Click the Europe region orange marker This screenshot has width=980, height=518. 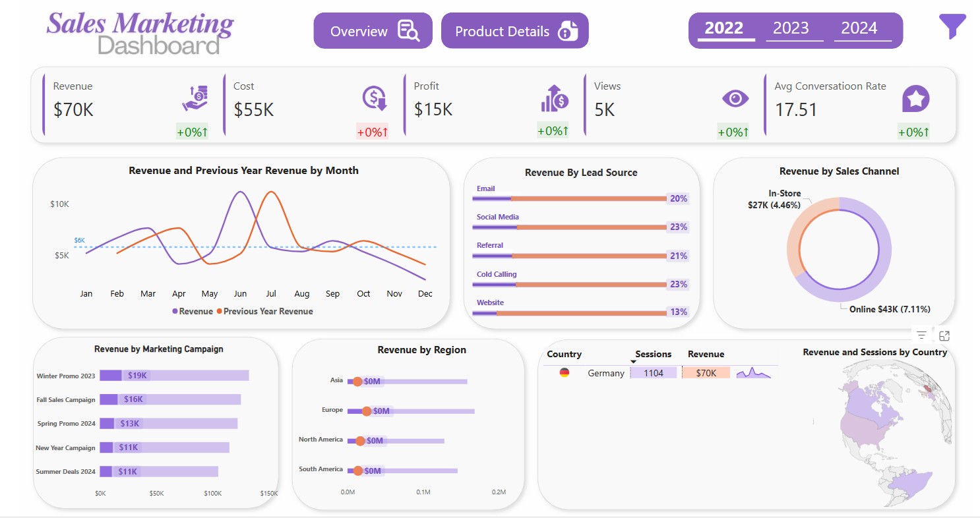coord(367,411)
